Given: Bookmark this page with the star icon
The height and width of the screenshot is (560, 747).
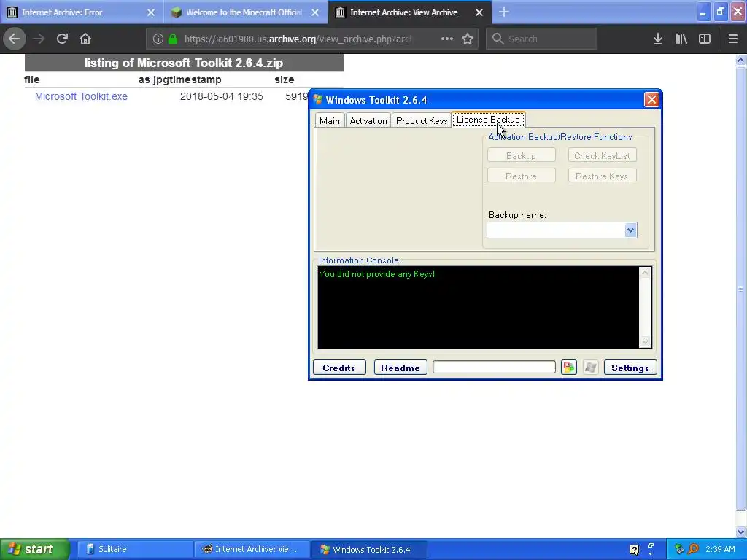Looking at the screenshot, I should click(468, 39).
